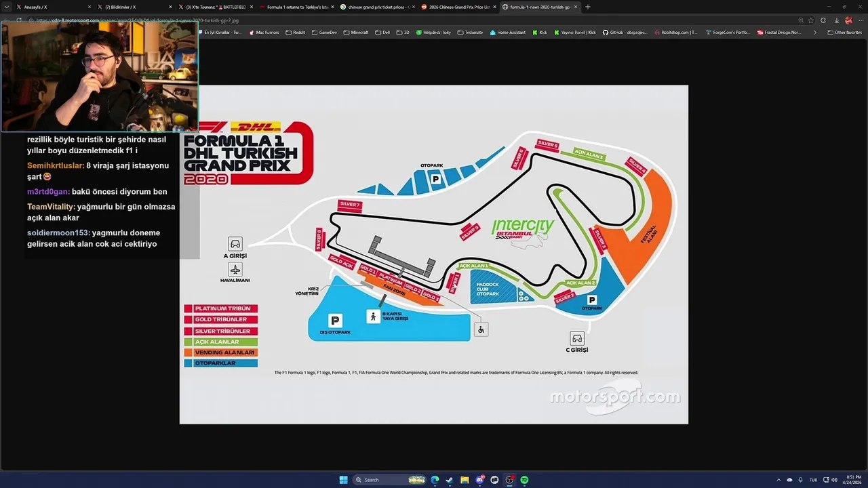Open the Robitshop.com bookmark

point(675,33)
